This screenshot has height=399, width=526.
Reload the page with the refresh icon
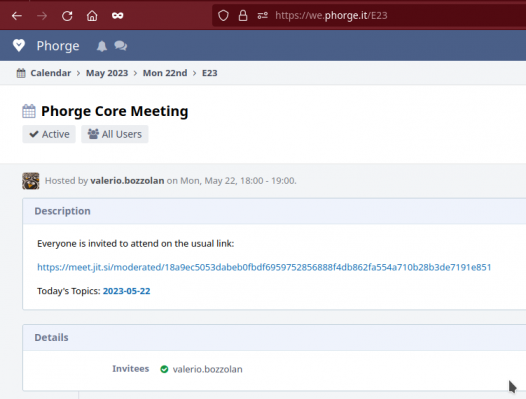[x=67, y=16]
